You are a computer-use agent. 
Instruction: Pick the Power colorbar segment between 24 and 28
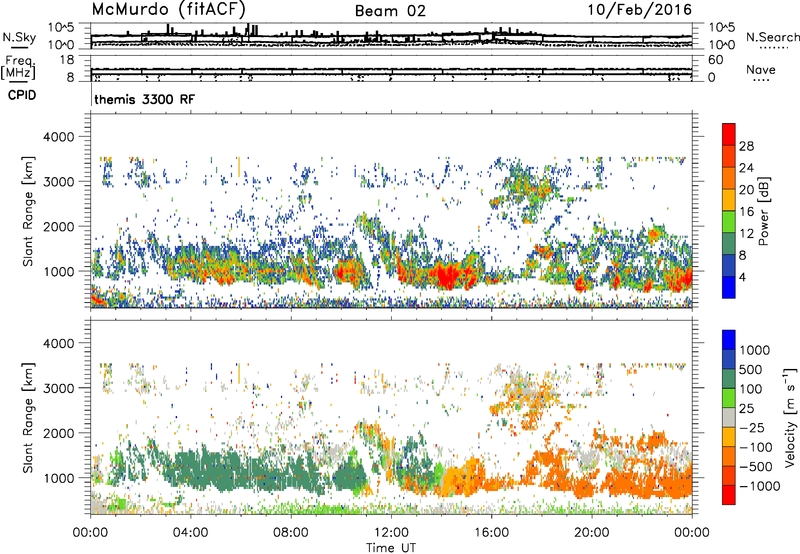[x=729, y=157]
